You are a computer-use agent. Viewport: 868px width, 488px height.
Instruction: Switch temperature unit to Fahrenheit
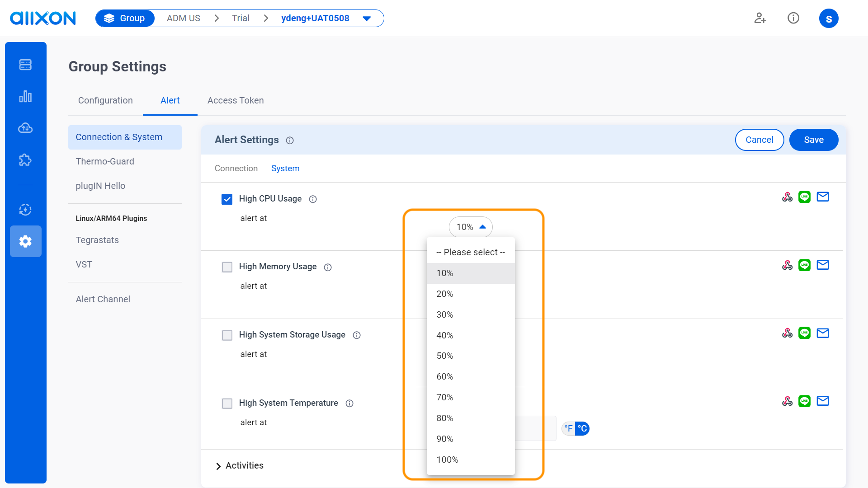coord(568,428)
